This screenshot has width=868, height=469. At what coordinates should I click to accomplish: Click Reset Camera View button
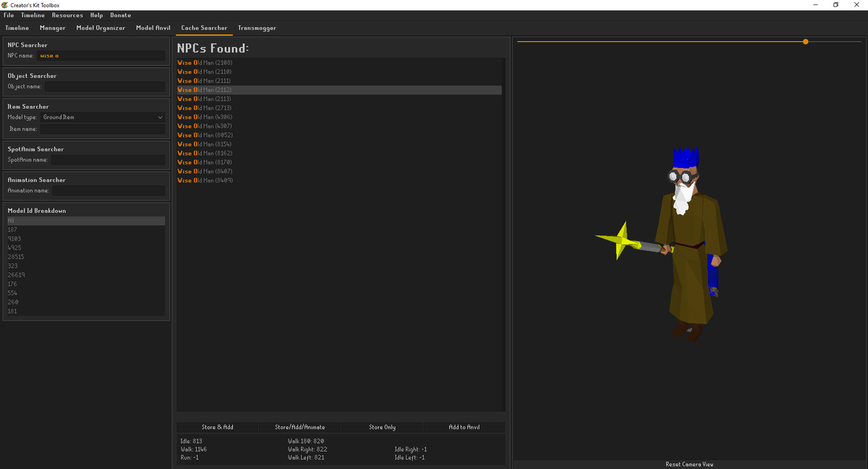689,464
